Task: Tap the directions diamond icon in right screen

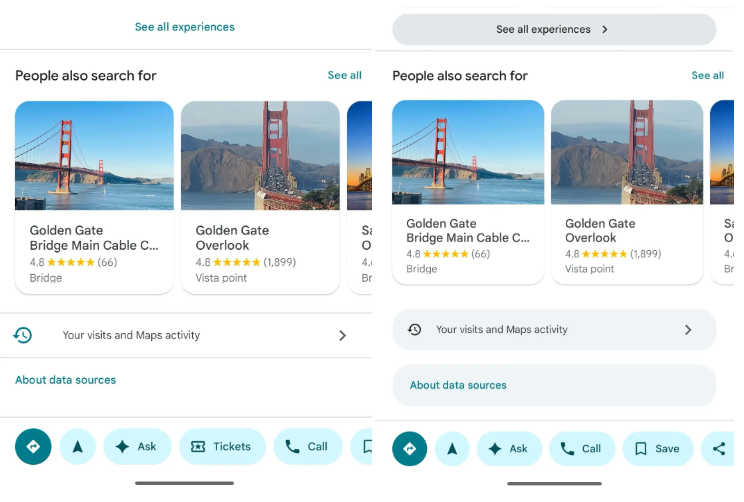Action: (410, 449)
